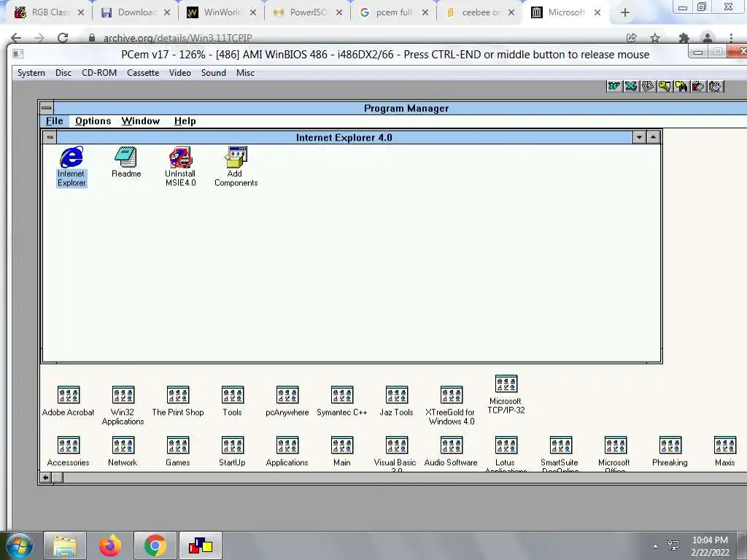Viewport: 747px width, 560px height.
Task: Reload the archive.org page
Action: (x=63, y=38)
